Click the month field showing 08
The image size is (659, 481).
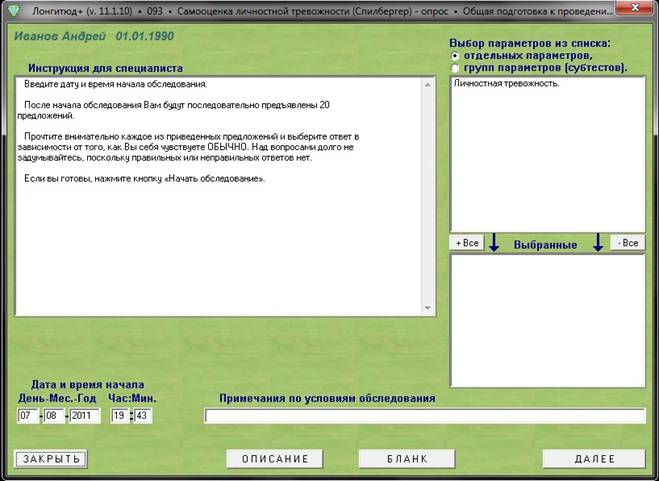[54, 416]
